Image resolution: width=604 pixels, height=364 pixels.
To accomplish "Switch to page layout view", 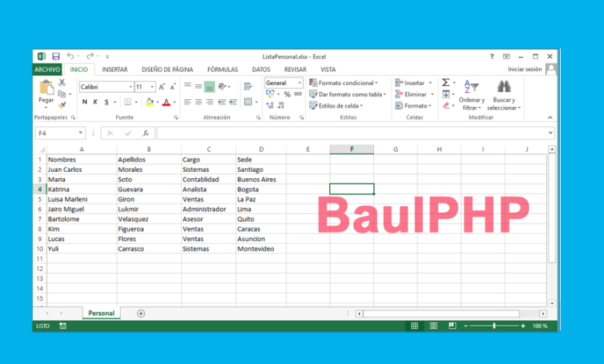I will pos(434,326).
